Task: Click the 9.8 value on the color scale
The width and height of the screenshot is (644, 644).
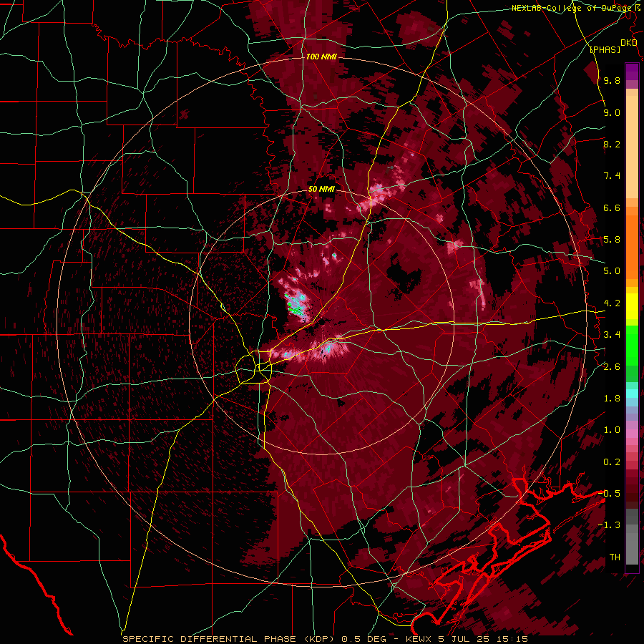Action: (612, 81)
